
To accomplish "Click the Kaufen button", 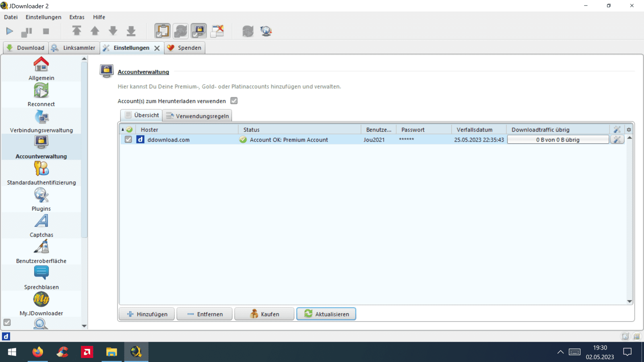I will pyautogui.click(x=264, y=314).
